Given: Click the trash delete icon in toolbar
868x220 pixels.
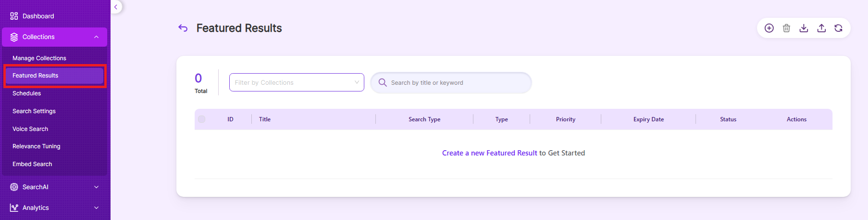Looking at the screenshot, I should click(x=786, y=28).
